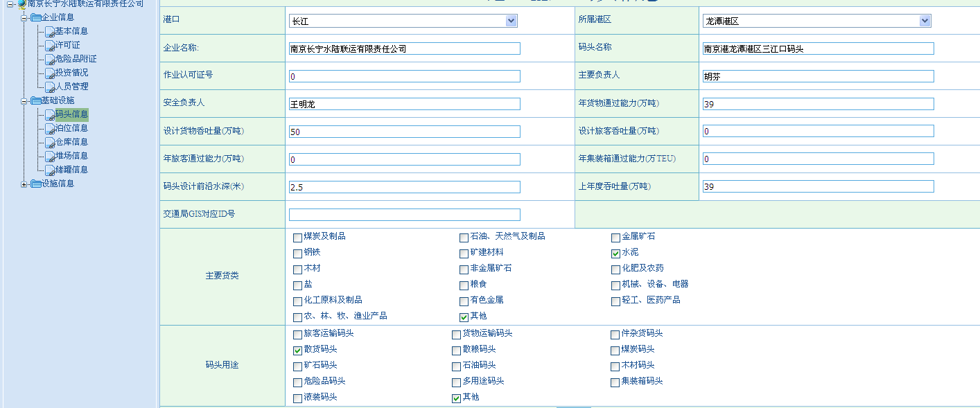Click the 危险品附证 document icon
The height and width of the screenshot is (408, 980).
point(50,59)
